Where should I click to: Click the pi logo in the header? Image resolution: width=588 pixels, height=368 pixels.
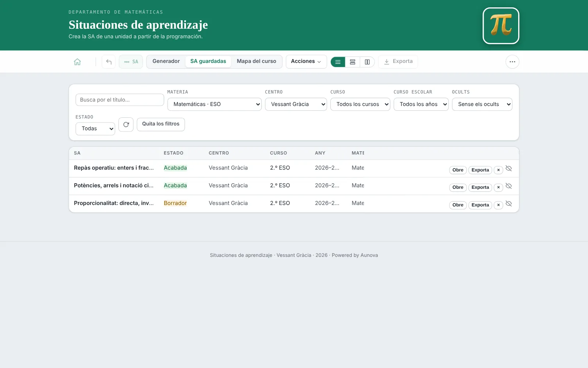pyautogui.click(x=501, y=26)
